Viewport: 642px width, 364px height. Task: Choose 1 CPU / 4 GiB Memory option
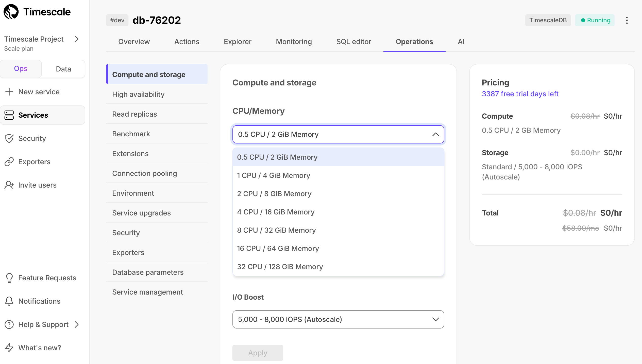[338, 175]
